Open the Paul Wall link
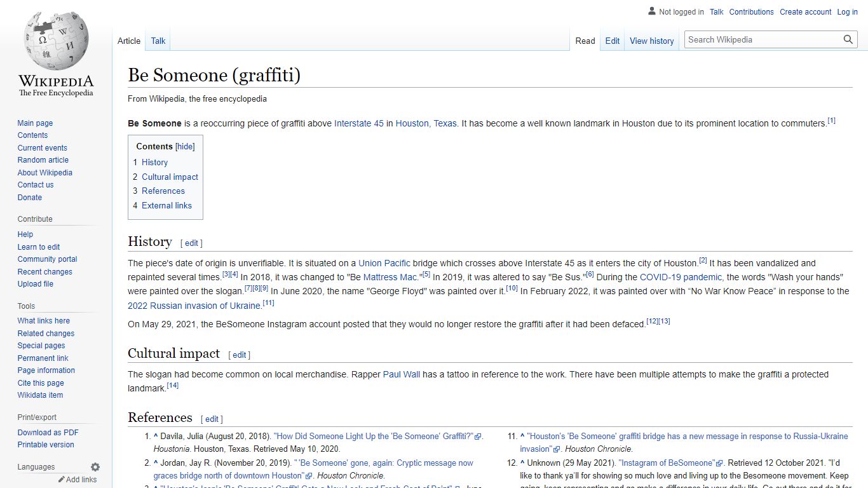The width and height of the screenshot is (868, 488). point(402,375)
